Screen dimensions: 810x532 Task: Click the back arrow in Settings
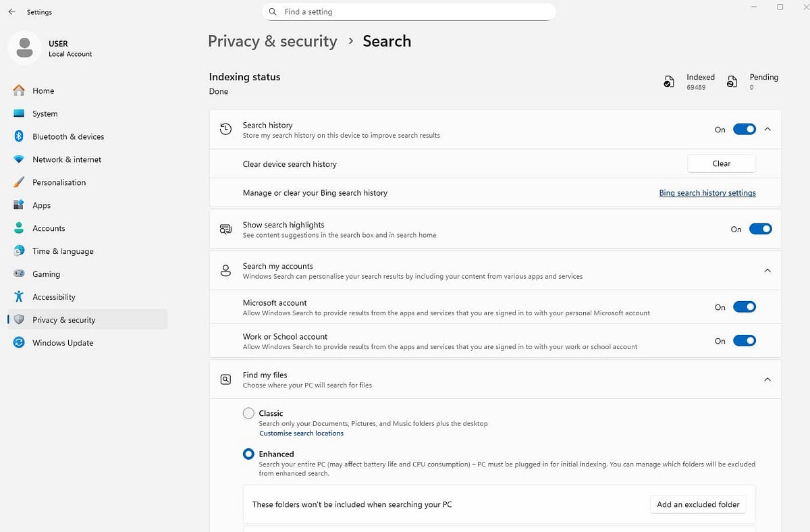(x=11, y=12)
